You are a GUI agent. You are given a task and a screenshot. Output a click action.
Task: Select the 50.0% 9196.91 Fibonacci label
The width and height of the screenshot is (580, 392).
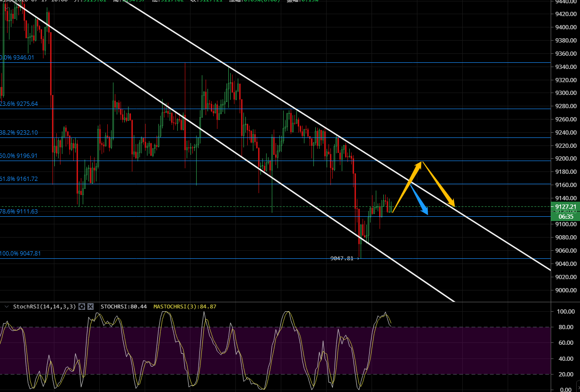tap(19, 155)
